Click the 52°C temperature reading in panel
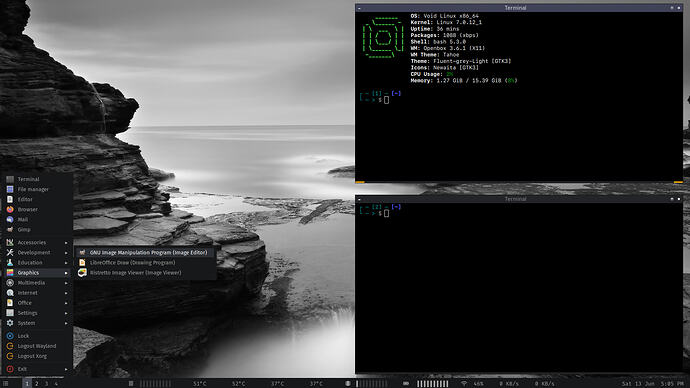 (x=239, y=384)
